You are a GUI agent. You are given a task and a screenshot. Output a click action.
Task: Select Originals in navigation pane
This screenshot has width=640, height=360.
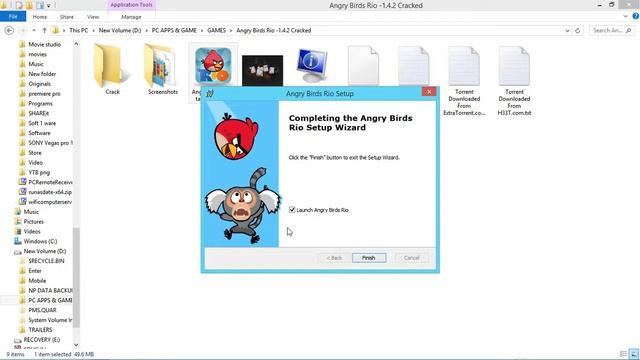tap(40, 84)
